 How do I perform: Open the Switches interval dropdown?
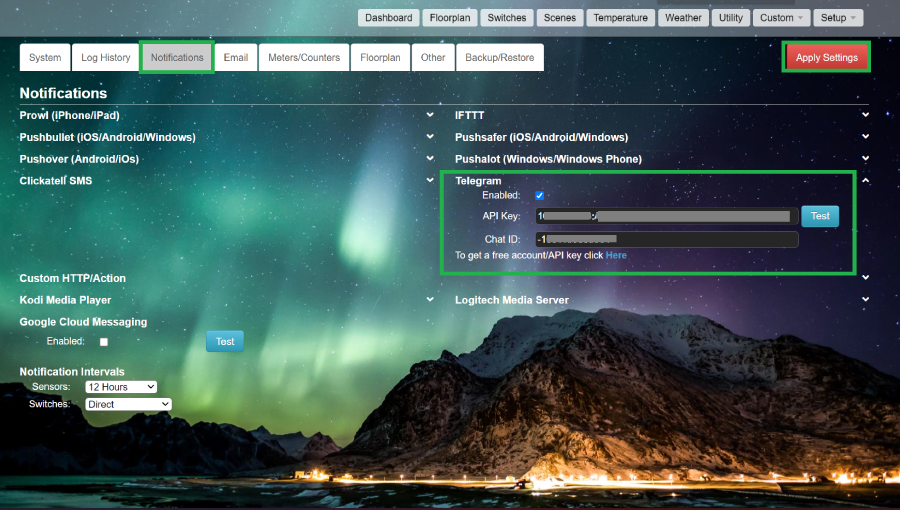tap(128, 405)
